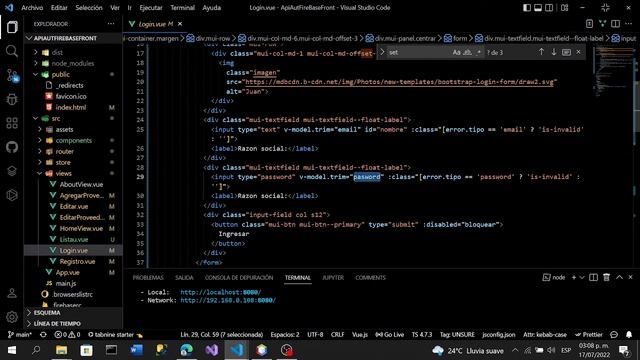Collapse the public folder

pos(60,74)
